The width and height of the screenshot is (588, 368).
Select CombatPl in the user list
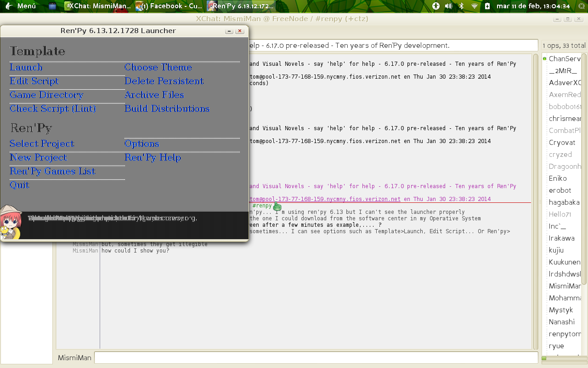(x=565, y=130)
